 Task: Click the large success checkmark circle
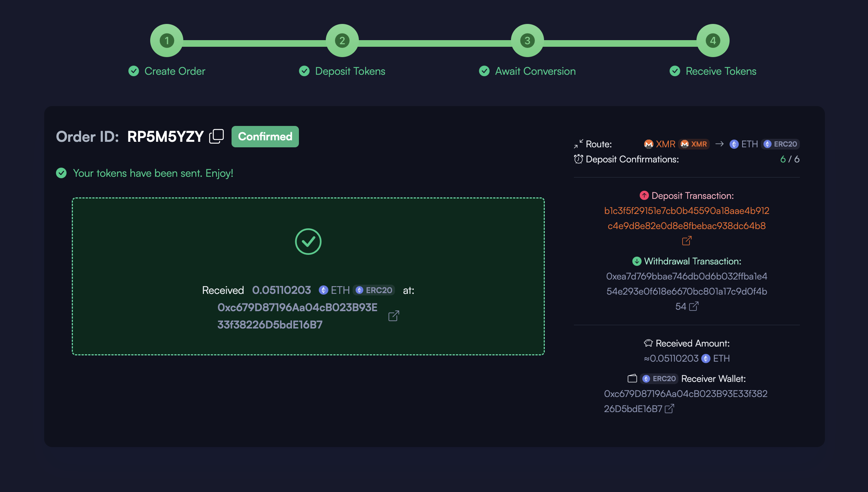[308, 242]
